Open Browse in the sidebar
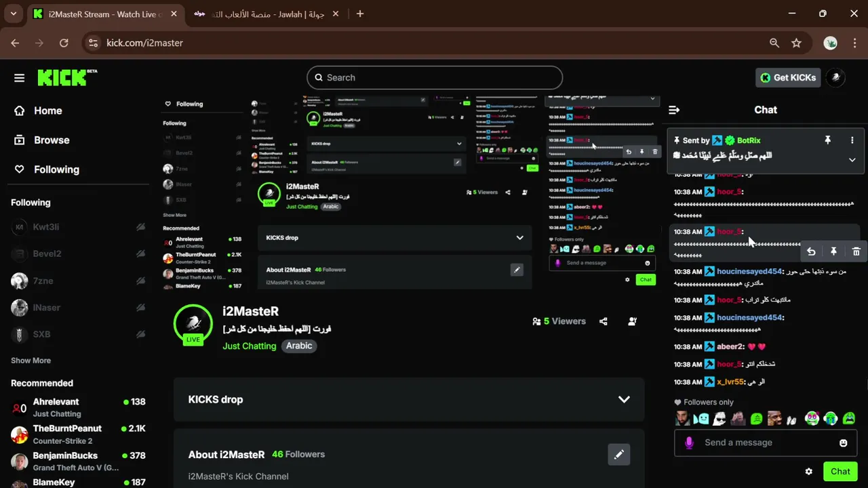 [x=43, y=140]
